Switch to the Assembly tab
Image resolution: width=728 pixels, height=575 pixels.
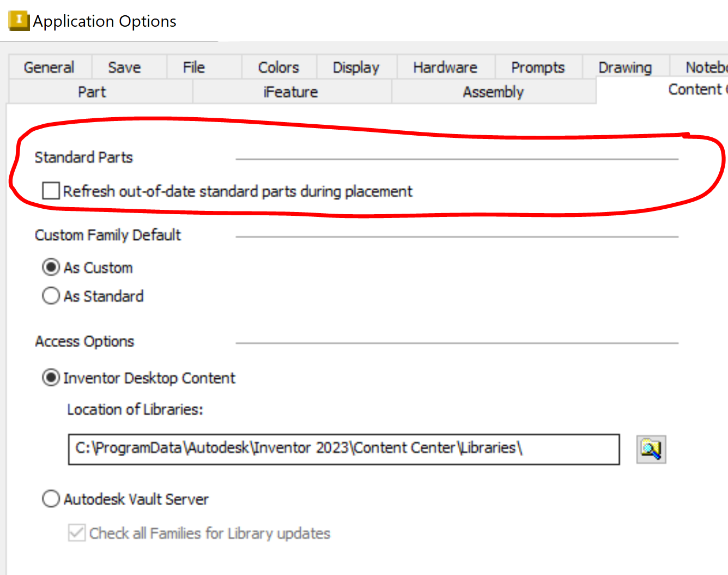coord(493,92)
